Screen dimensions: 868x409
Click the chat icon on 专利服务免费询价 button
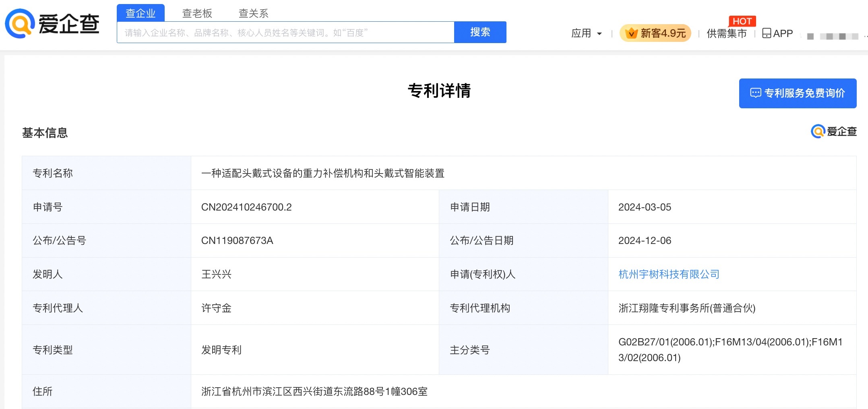point(755,93)
